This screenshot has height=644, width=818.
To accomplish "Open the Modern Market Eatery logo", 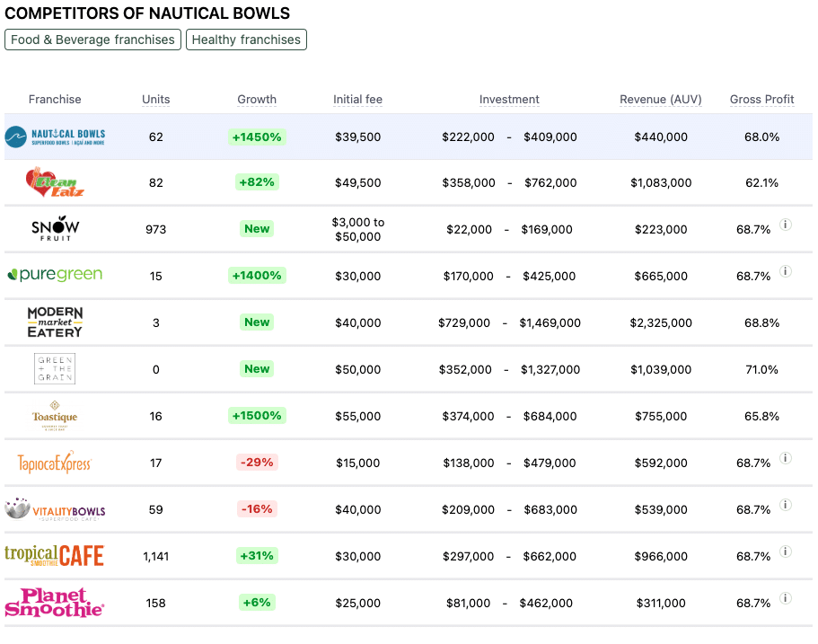I will (x=55, y=322).
